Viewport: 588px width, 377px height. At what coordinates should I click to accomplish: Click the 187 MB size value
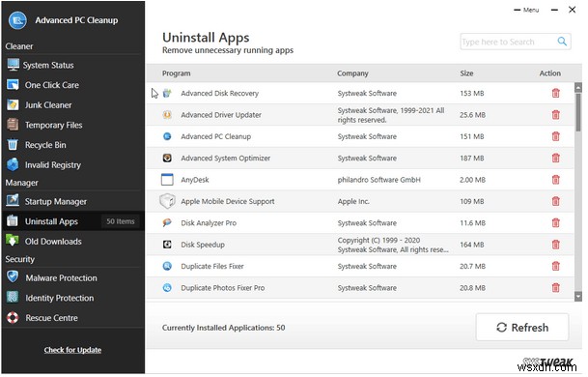point(472,159)
